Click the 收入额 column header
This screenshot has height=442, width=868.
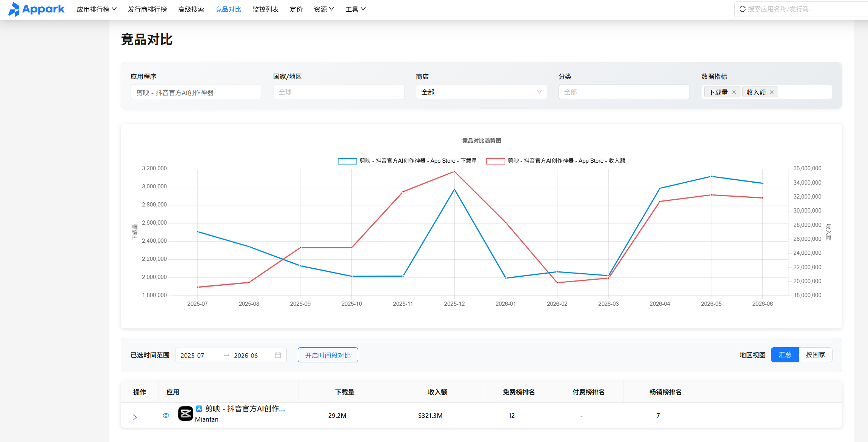[437, 392]
